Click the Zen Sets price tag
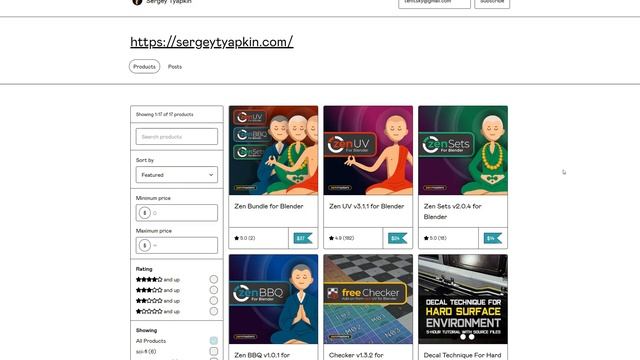 [x=493, y=238]
